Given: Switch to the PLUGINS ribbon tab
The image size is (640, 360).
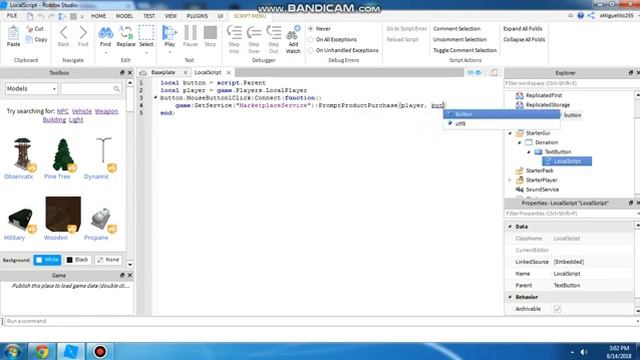Looking at the screenshot, I should 197,16.
